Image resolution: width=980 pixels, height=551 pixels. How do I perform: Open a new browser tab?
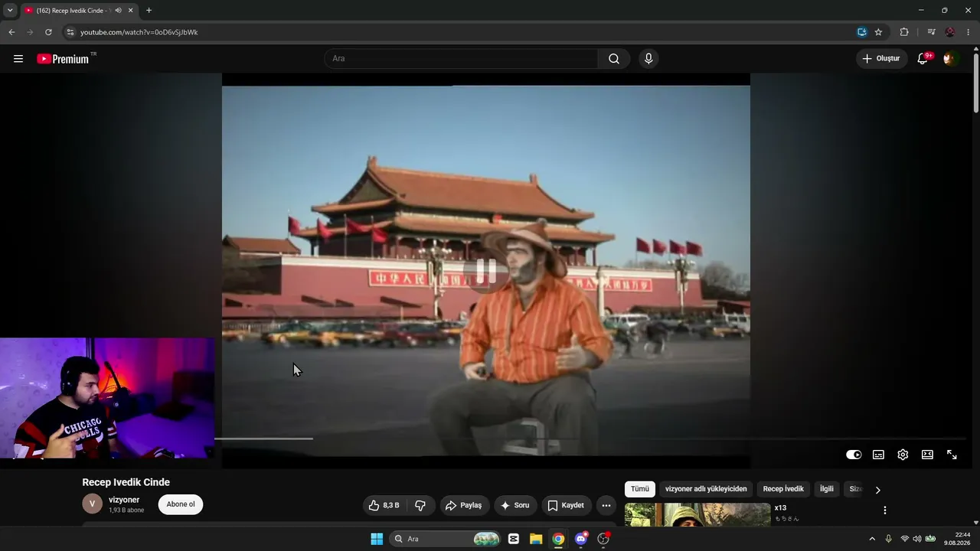pyautogui.click(x=149, y=11)
